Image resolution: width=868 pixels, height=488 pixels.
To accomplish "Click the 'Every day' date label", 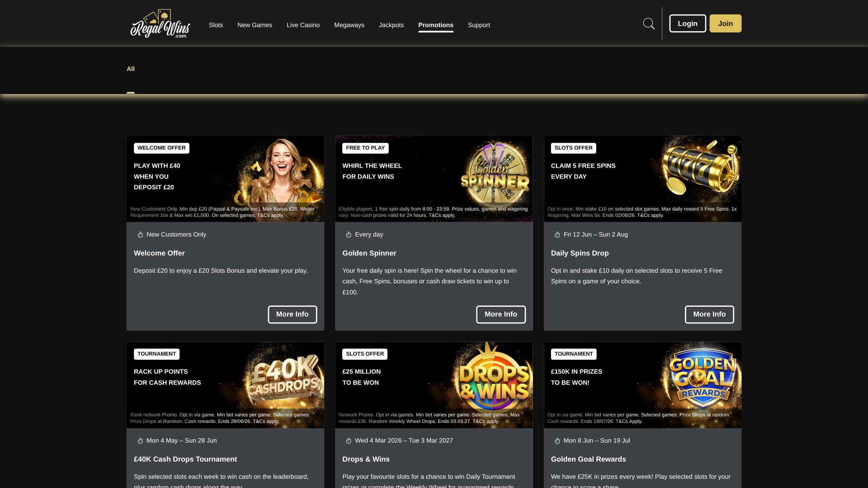I will (369, 235).
